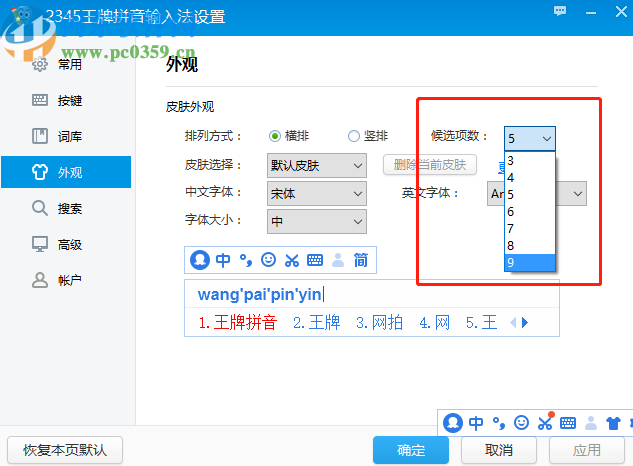Open the 词库 settings tab
Screen dimensions: 633x466
click(66, 136)
